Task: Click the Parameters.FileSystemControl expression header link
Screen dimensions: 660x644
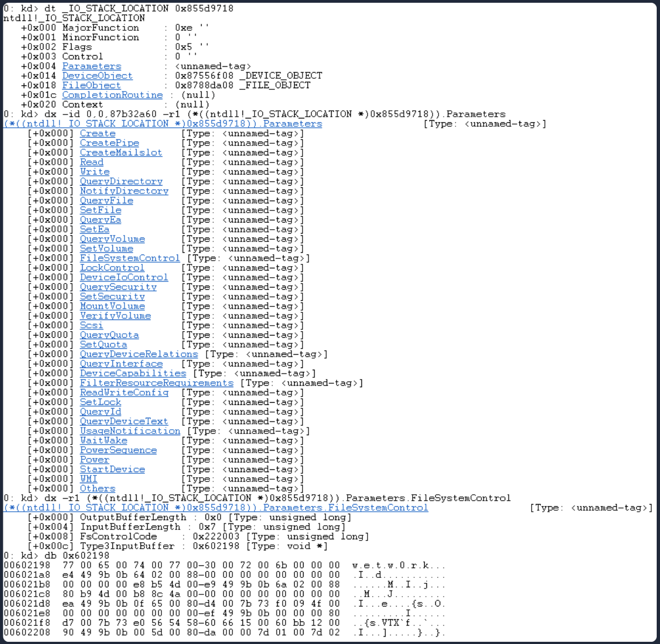Action: (x=215, y=508)
